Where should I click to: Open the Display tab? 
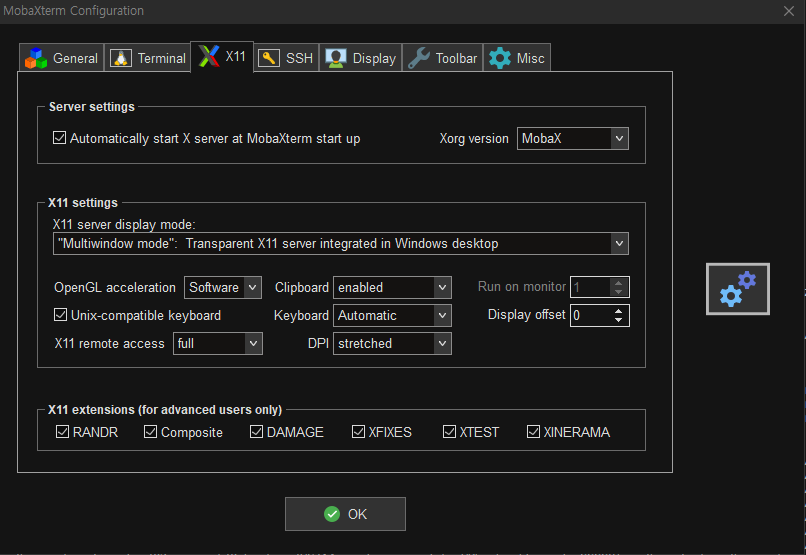(x=360, y=58)
